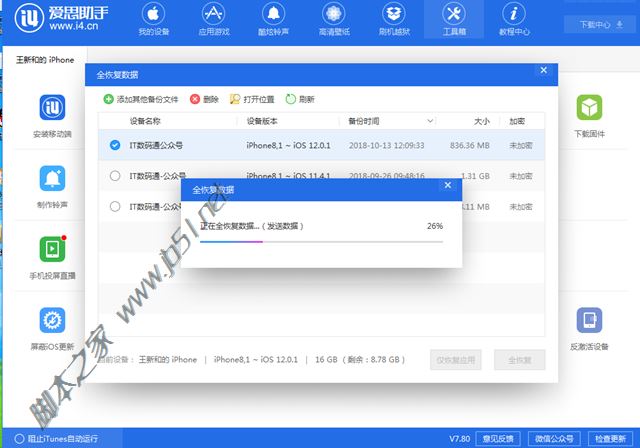Image resolution: width=640 pixels, height=448 pixels.
Task: Open 微信公众号 WeChat account
Action: tap(554, 439)
